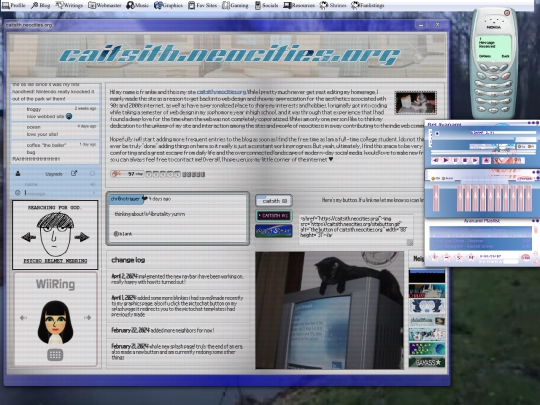Click the playlist misc star button
540x405 pixels.
(x=471, y=257)
